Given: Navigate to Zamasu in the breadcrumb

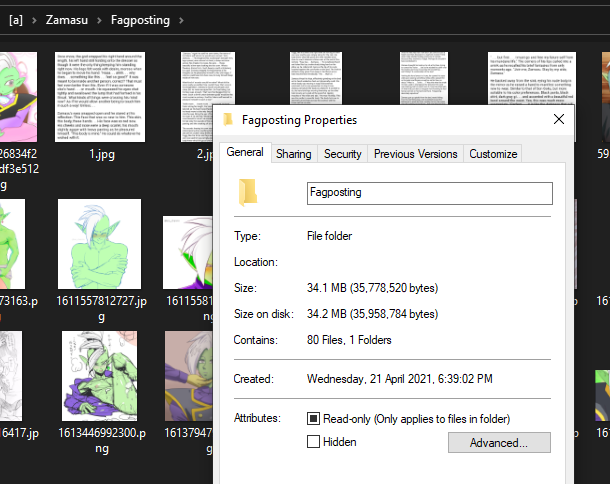Looking at the screenshot, I should (x=67, y=20).
